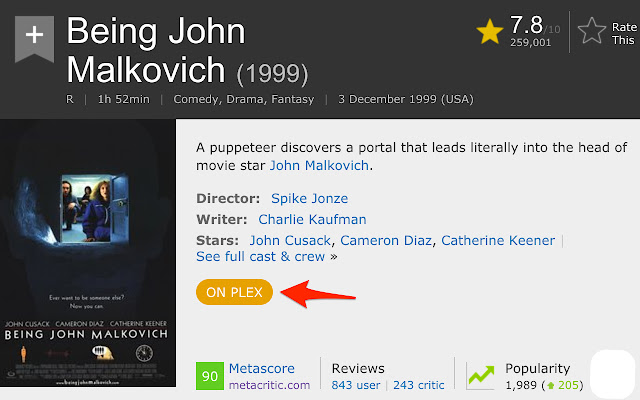Open the Comedy genre link
The width and height of the screenshot is (640, 400).
(x=196, y=99)
